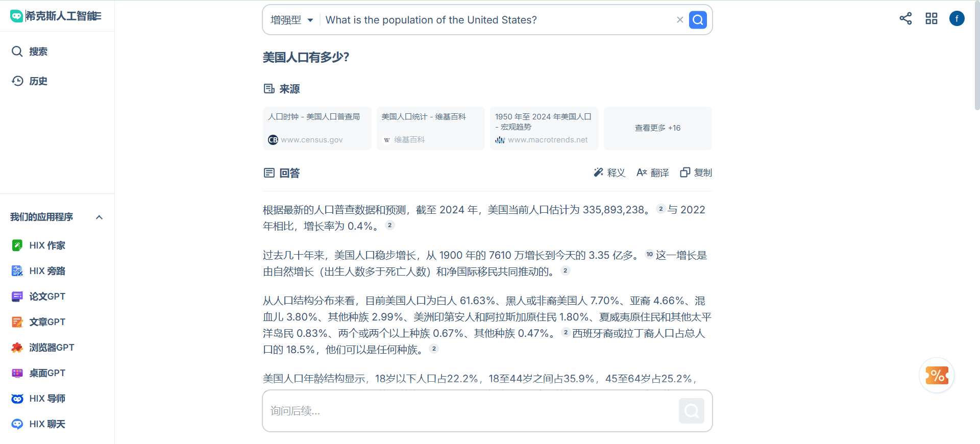Click the orange discount coupon icon
The image size is (980, 444).
click(937, 376)
